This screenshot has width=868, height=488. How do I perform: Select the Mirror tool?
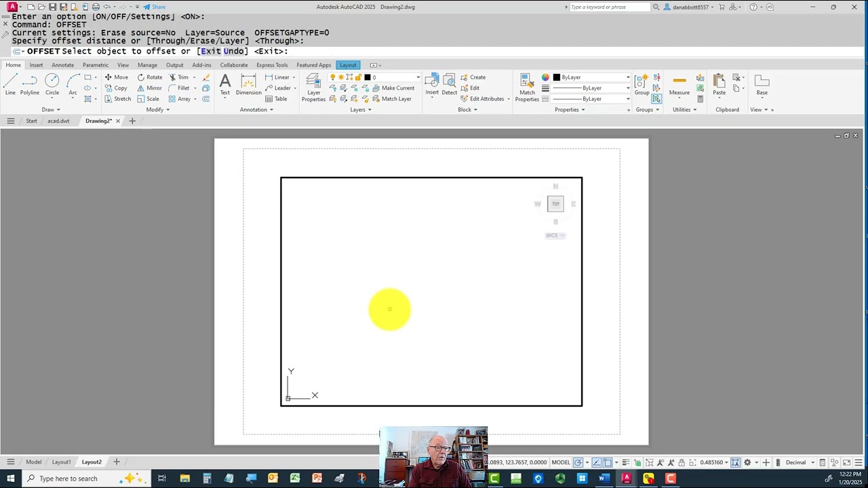point(149,88)
